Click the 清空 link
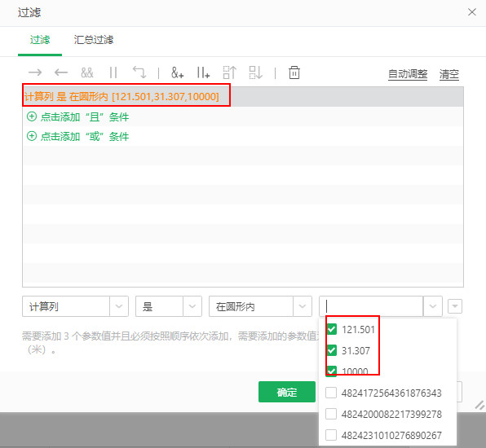The width and height of the screenshot is (486, 448). [448, 74]
